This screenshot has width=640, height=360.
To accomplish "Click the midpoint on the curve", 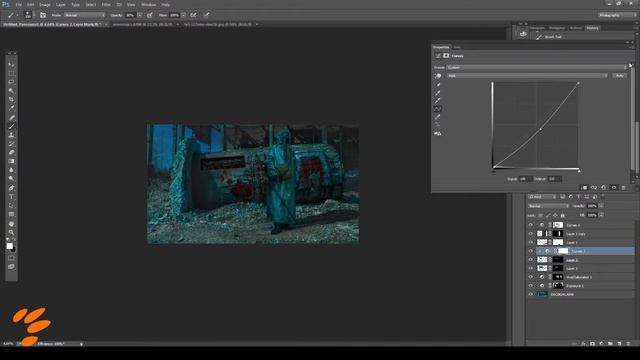I will pyautogui.click(x=540, y=129).
